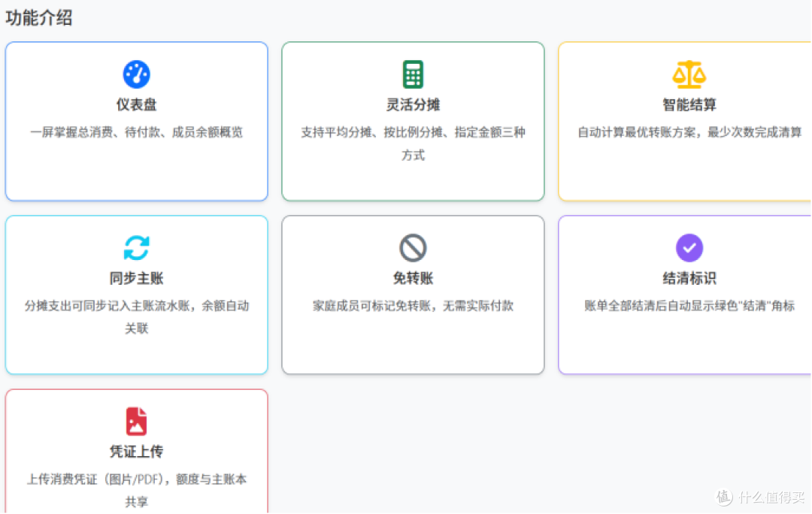Viewport: 812px width, 514px height.
Task: Click the blue dashboard gauge icon
Action: [136, 74]
